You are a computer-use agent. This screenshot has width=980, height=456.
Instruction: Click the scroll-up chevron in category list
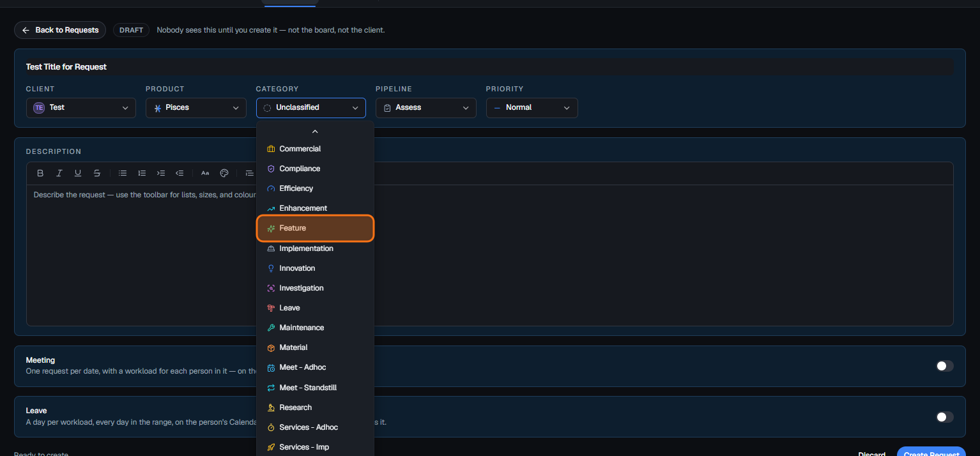315,132
